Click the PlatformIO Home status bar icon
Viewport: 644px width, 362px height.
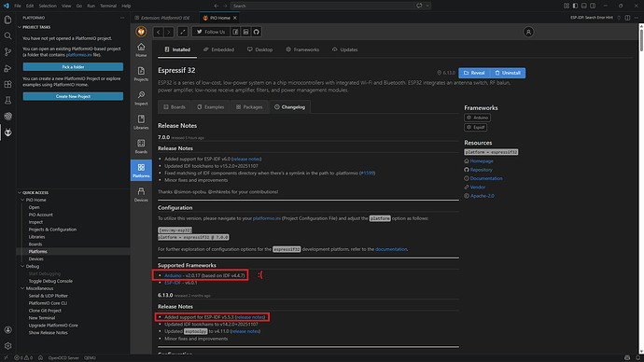(x=41, y=358)
